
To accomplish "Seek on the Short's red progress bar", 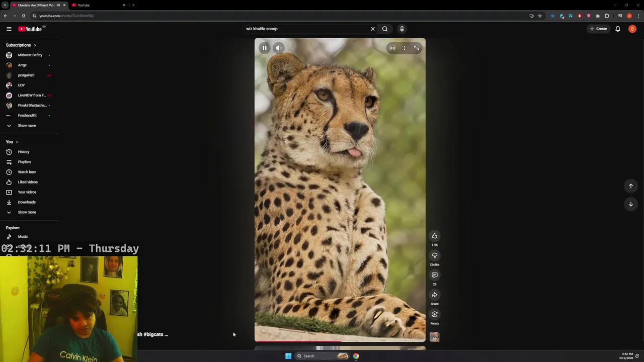I will [340, 341].
